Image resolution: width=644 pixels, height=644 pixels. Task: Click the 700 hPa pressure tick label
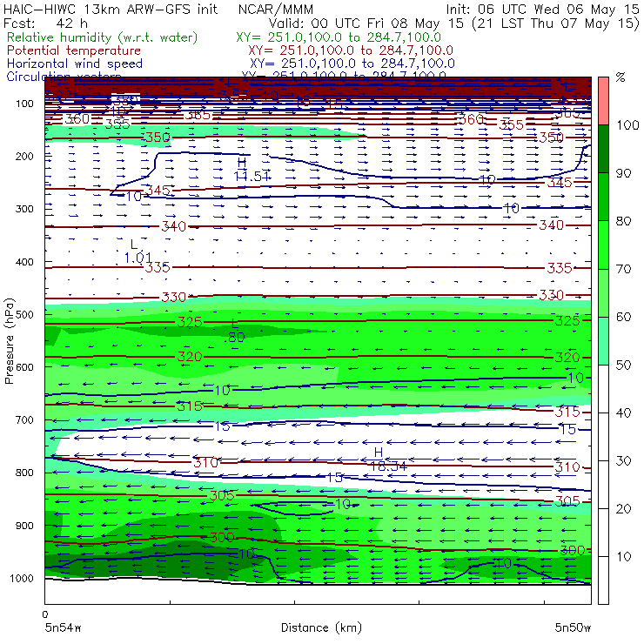coord(24,419)
